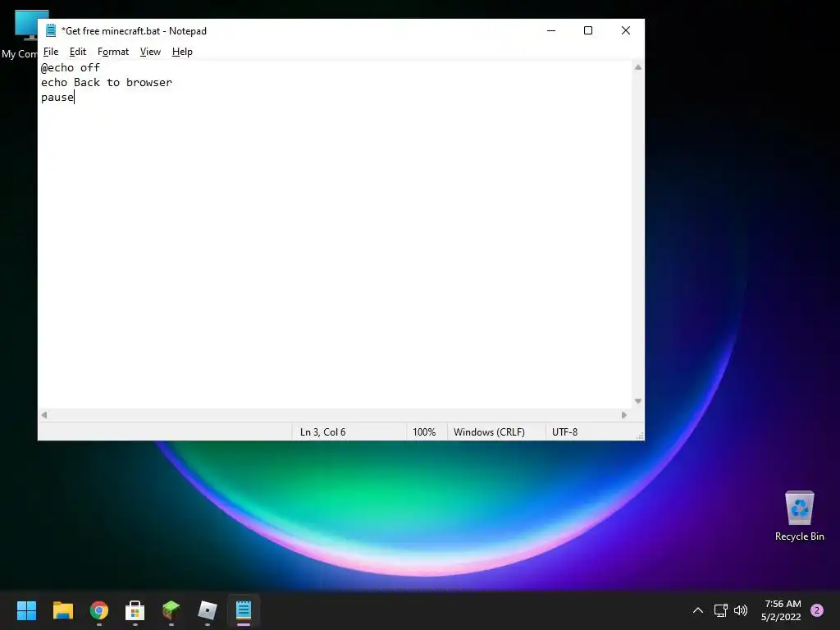The width and height of the screenshot is (840, 630).
Task: Click 'Ln 3, Col 6' in status bar
Action: point(322,431)
